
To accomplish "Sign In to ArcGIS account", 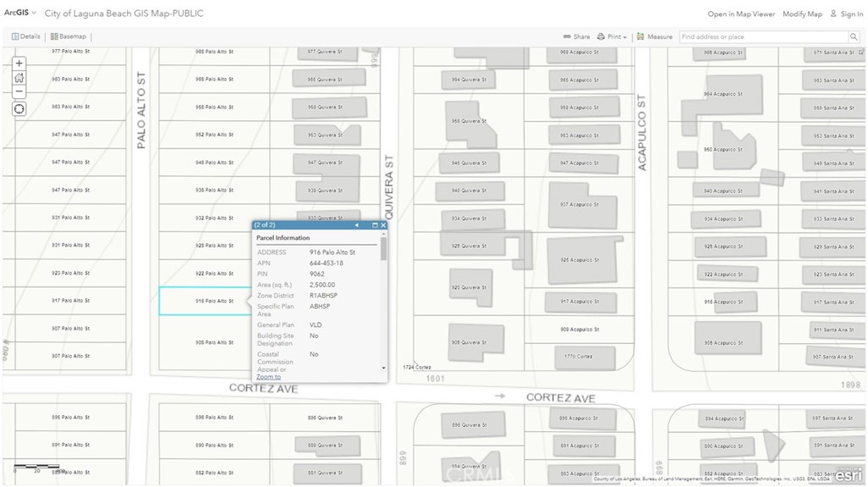I will pyautogui.click(x=846, y=14).
